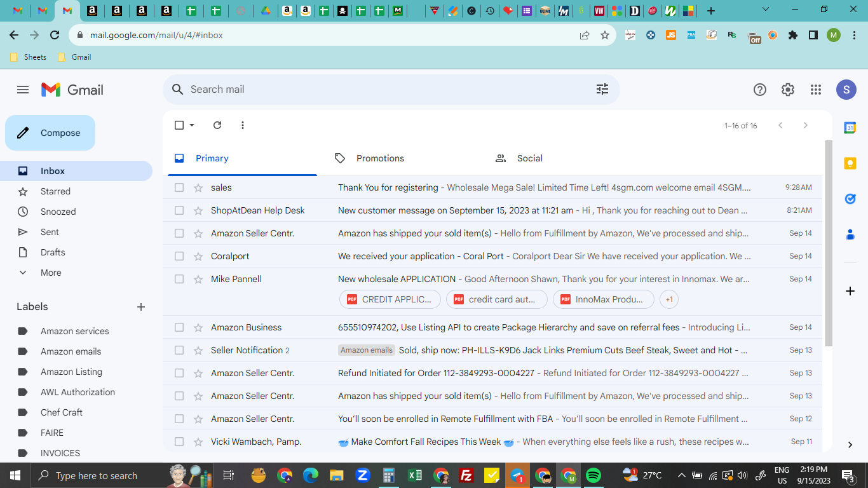
Task: Select checkbox for sales email
Action: pyautogui.click(x=179, y=187)
